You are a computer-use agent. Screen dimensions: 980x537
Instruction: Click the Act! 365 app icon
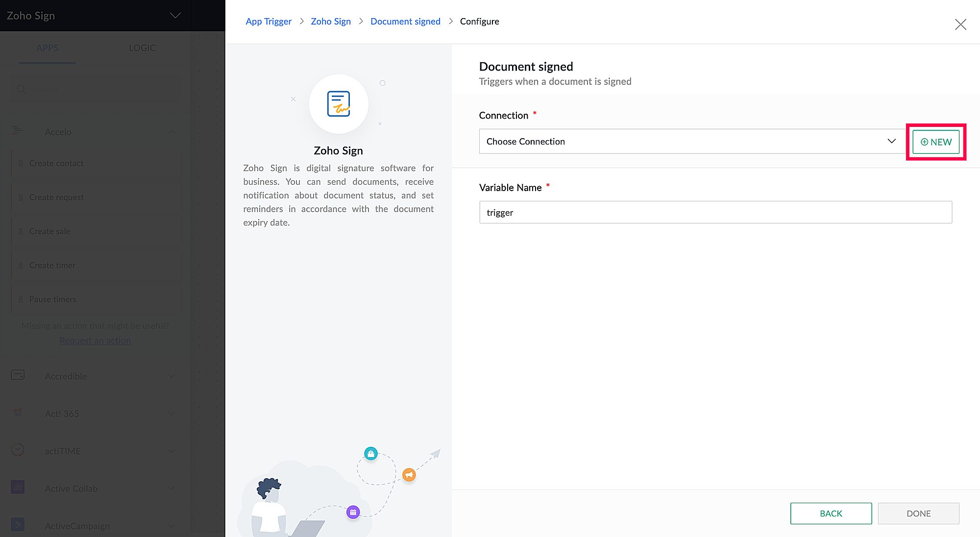tap(18, 413)
